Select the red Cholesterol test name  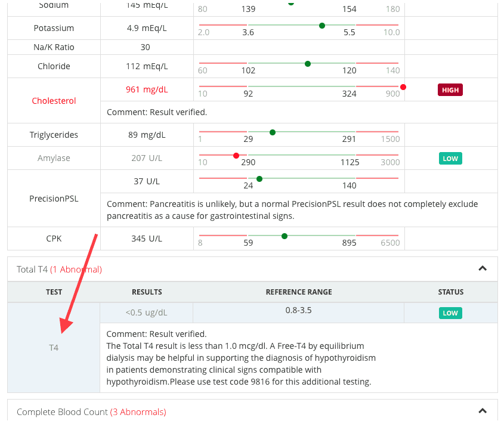54,101
